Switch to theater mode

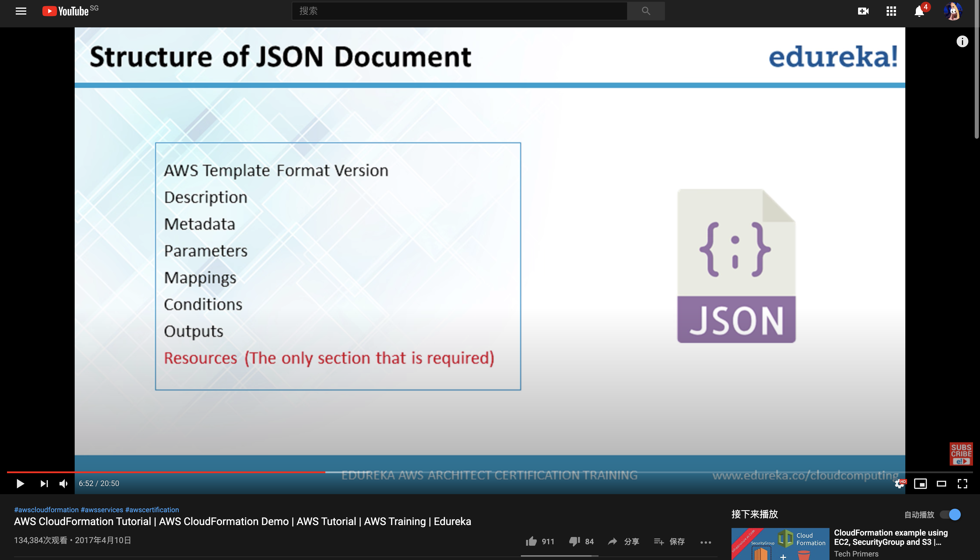[x=941, y=483]
